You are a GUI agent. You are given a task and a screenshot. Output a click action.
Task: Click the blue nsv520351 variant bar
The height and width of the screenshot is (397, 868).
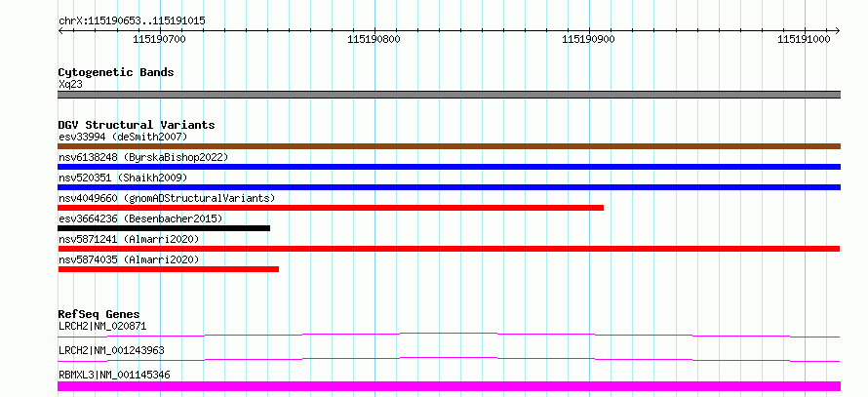click(449, 187)
